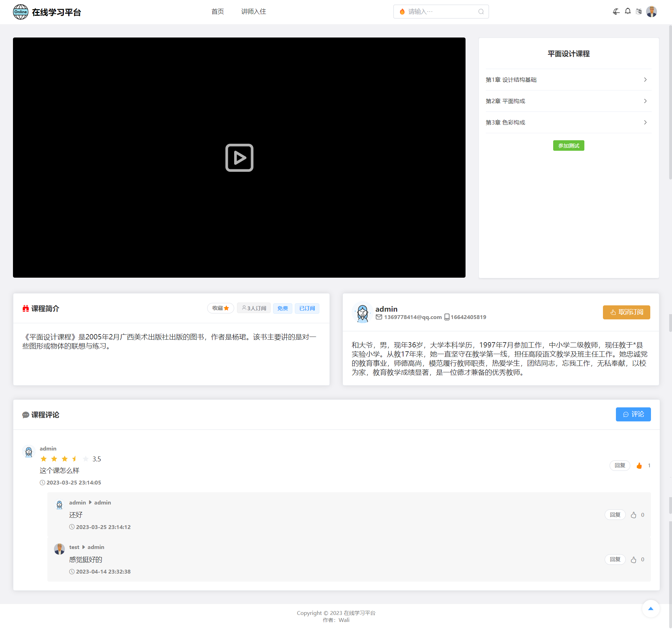Expand chapter 第3章 色彩构成

[568, 122]
